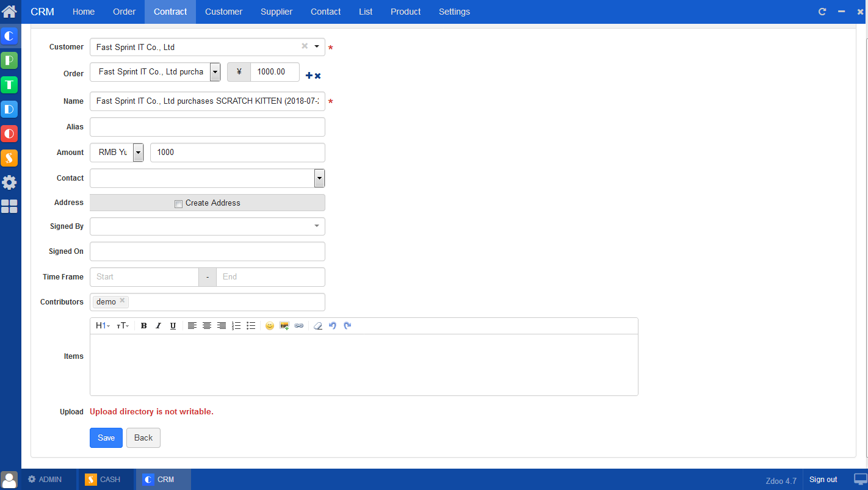Redo the edit in the editor

(347, 326)
